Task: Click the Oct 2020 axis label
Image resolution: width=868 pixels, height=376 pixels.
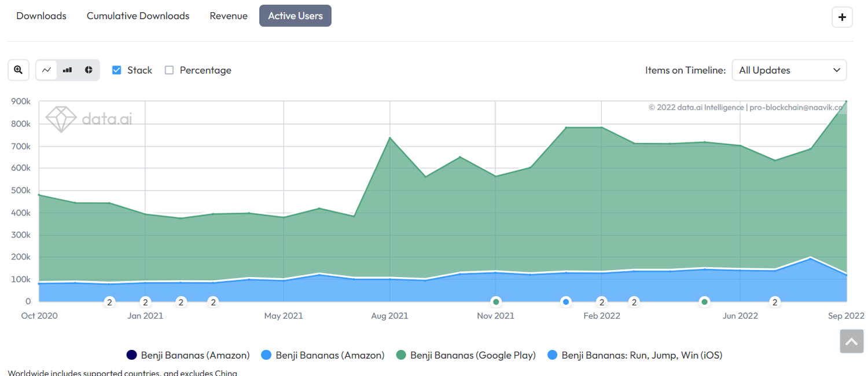Action: click(39, 316)
